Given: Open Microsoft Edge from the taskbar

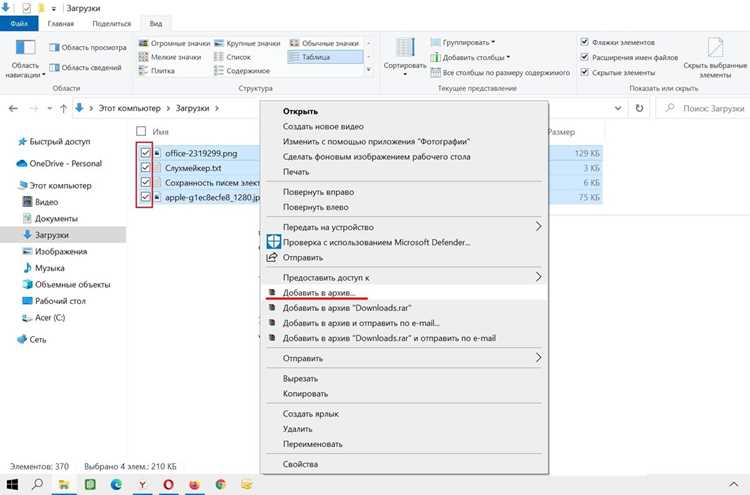Looking at the screenshot, I should tap(116, 484).
